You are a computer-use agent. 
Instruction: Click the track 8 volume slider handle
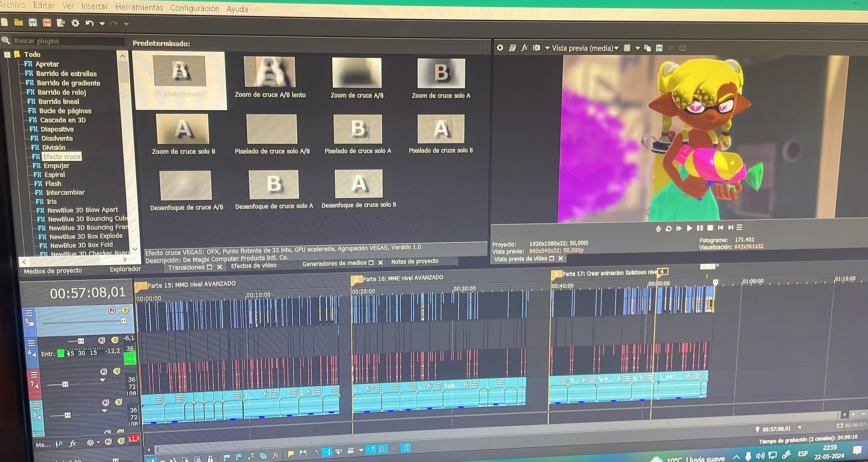tap(68, 415)
